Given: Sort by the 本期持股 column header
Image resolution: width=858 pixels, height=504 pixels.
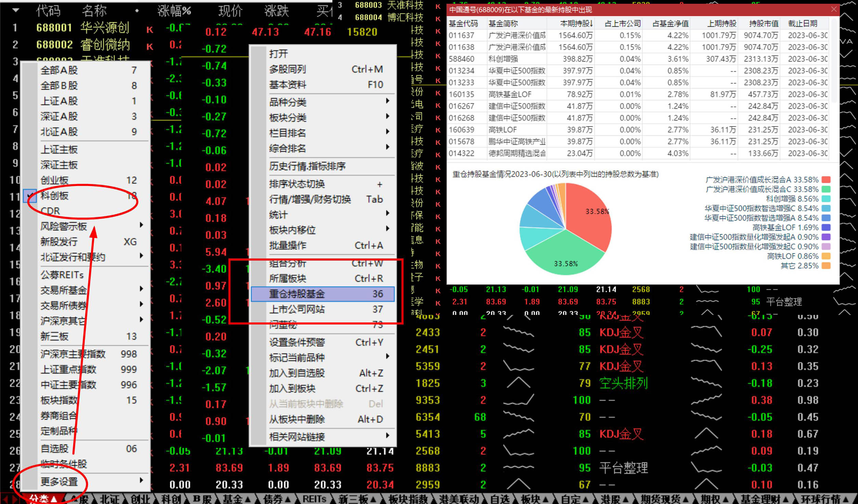Looking at the screenshot, I should point(576,24).
